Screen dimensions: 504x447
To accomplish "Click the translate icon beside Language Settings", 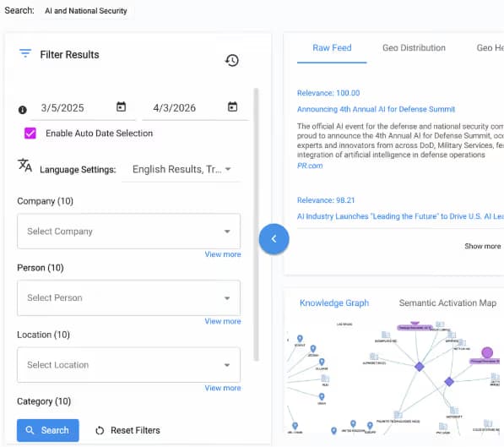I will pos(24,165).
